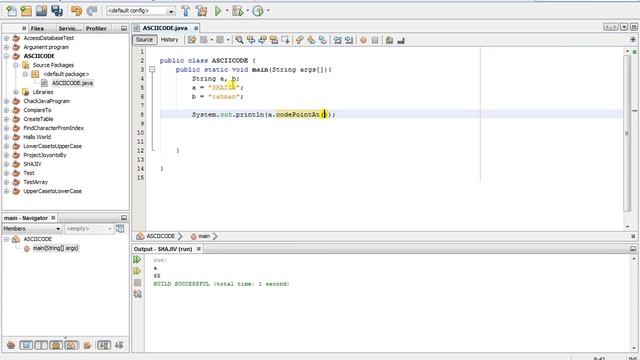Click the Profile Project clock icon
The height and width of the screenshot is (360, 640).
coord(258,11)
